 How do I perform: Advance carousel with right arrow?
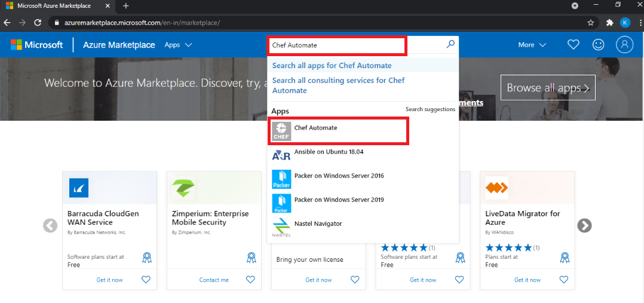pos(584,225)
